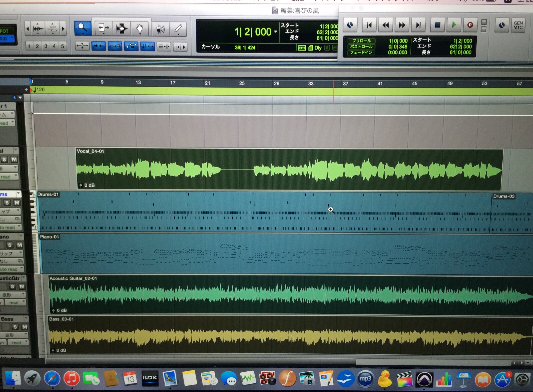Image resolution: width=533 pixels, height=392 pixels.
Task: Mute the Bass track
Action: (24, 327)
